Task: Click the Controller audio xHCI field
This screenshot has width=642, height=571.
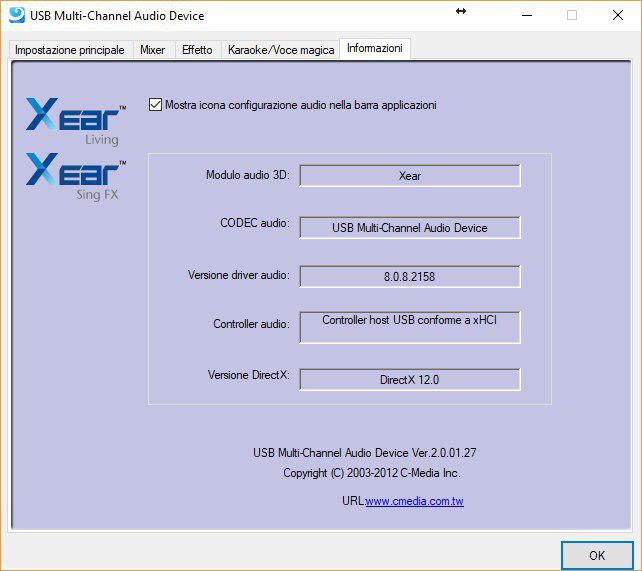Action: coord(410,327)
